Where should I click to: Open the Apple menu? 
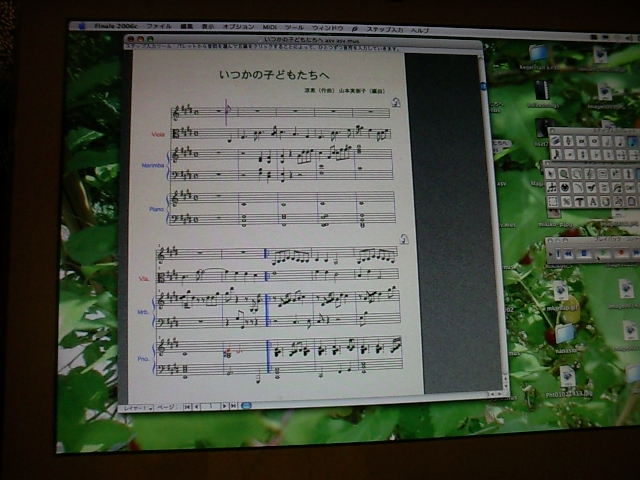(x=82, y=26)
